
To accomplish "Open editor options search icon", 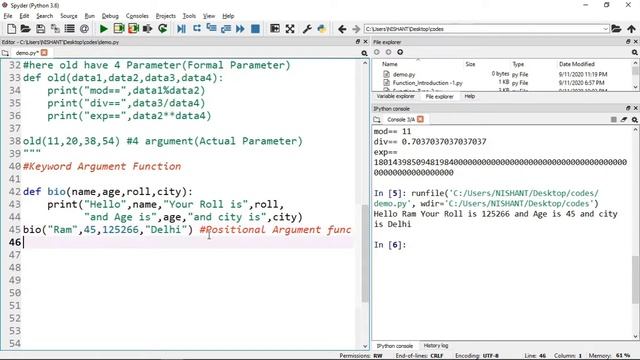I will (364, 53).
